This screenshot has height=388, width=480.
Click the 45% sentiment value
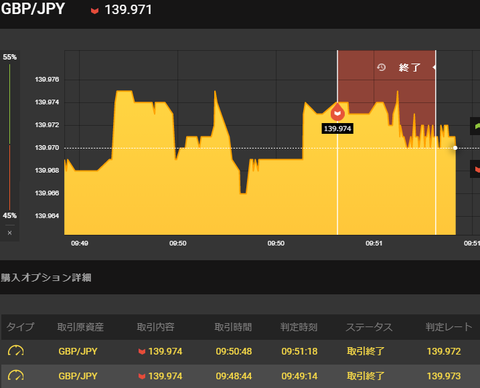[x=10, y=216]
